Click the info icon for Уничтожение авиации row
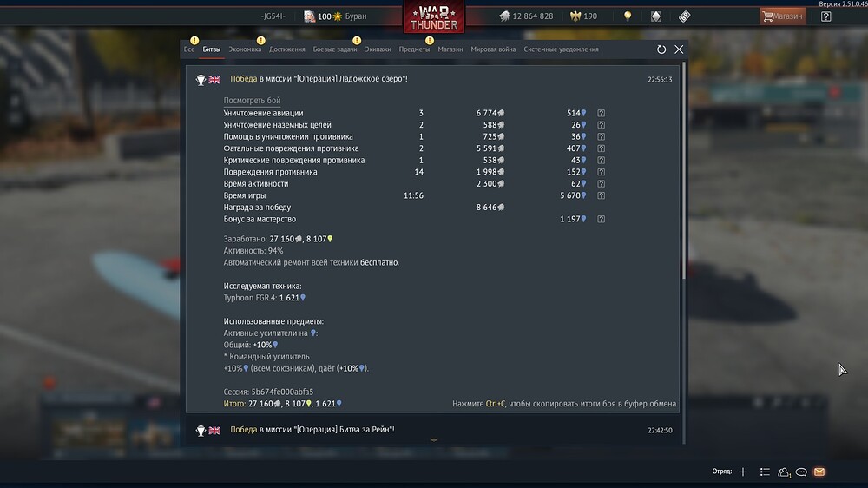The width and height of the screenshot is (868, 488). [x=601, y=113]
